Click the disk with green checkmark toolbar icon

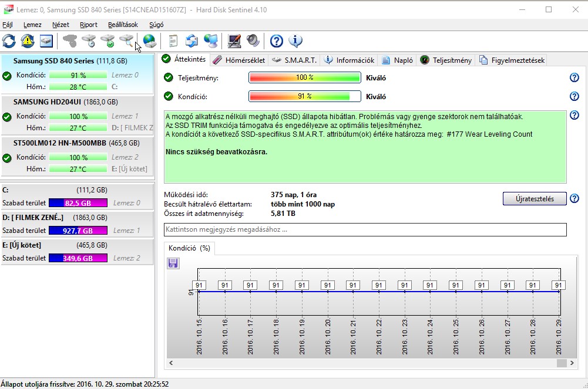pyautogui.click(x=107, y=41)
